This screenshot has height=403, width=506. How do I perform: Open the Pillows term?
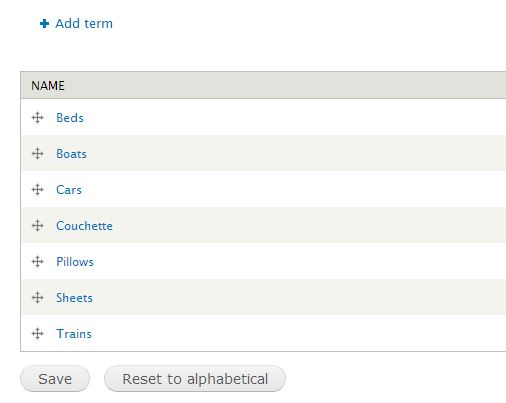75,262
